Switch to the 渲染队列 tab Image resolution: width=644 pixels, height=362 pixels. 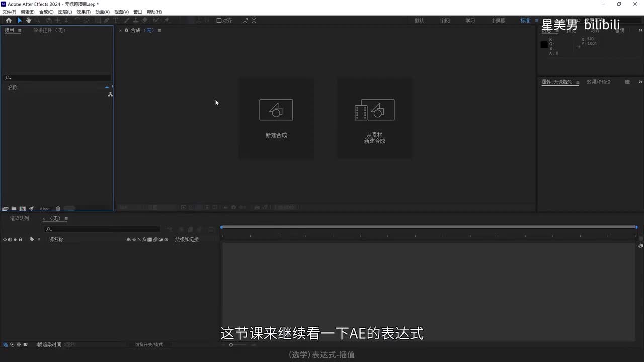(x=20, y=218)
